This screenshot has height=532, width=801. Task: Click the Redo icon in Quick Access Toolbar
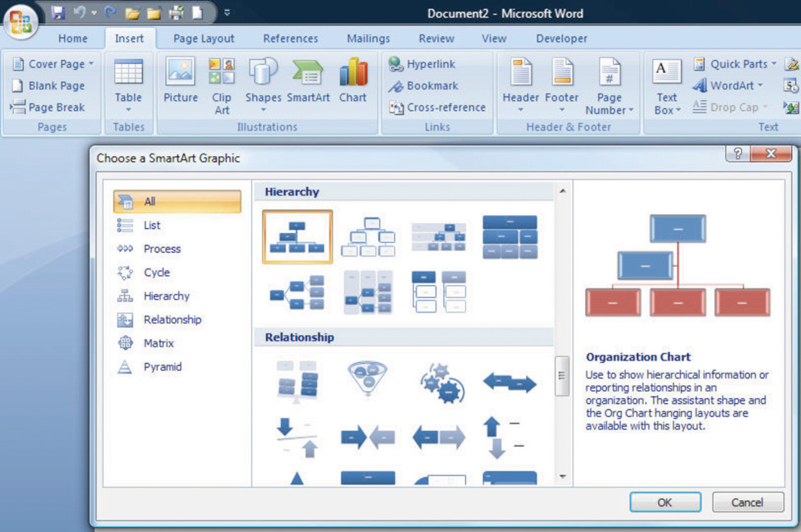[x=110, y=12]
